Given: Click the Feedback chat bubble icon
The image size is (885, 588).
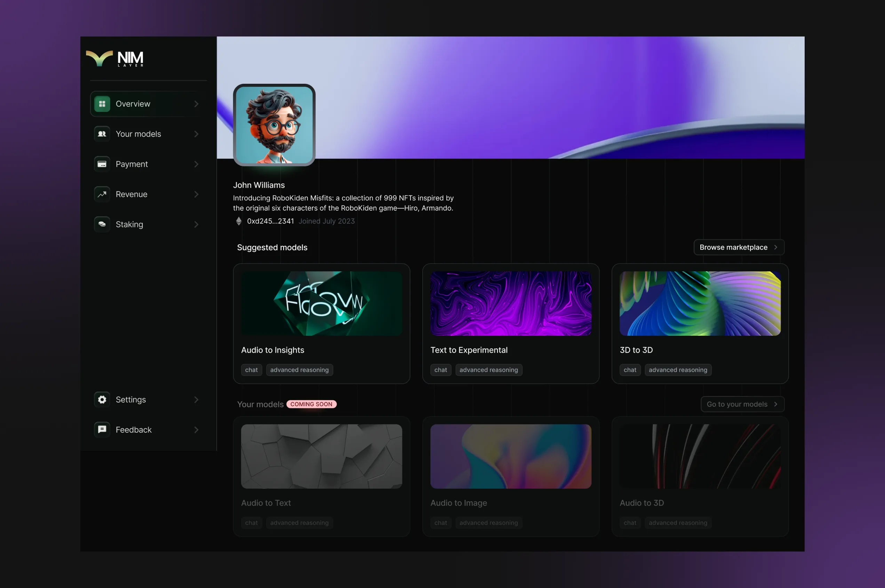Looking at the screenshot, I should [x=102, y=430].
